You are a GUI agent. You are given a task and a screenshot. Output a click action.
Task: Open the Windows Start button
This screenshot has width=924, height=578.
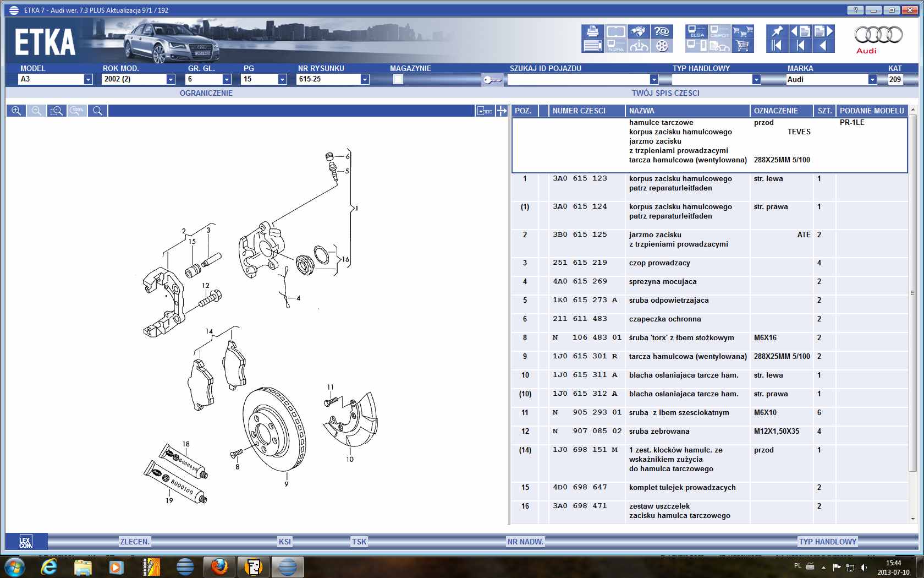pyautogui.click(x=14, y=567)
